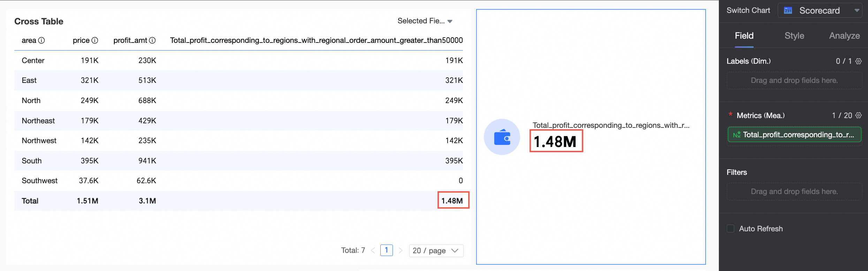868x271 pixels.
Task: Click the 1.48M cell in Total row
Action: pos(452,201)
